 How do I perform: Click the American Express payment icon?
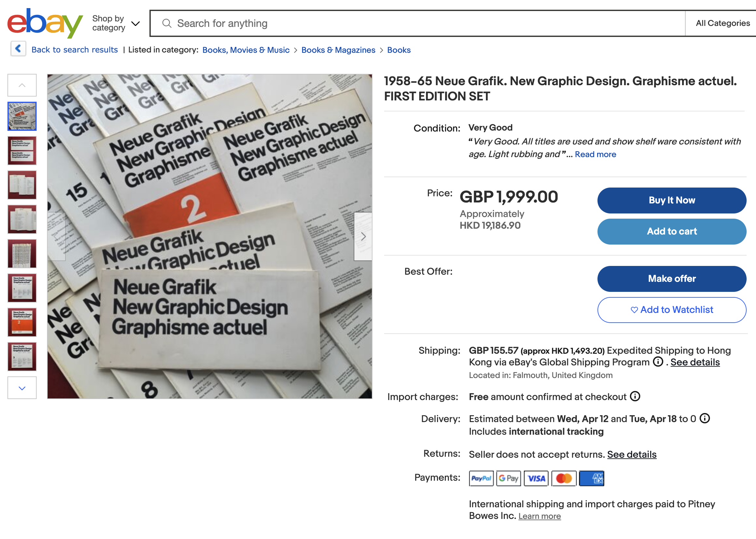point(592,479)
